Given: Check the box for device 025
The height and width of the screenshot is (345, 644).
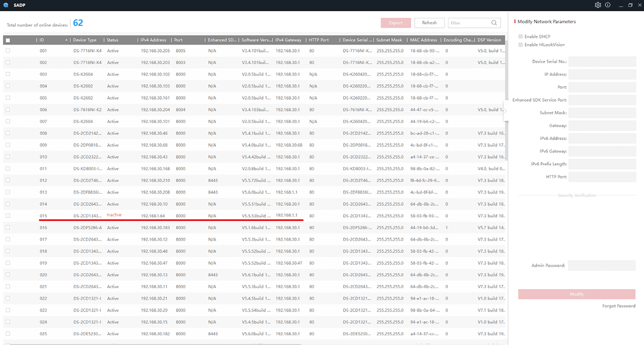Looking at the screenshot, I should coord(8,334).
